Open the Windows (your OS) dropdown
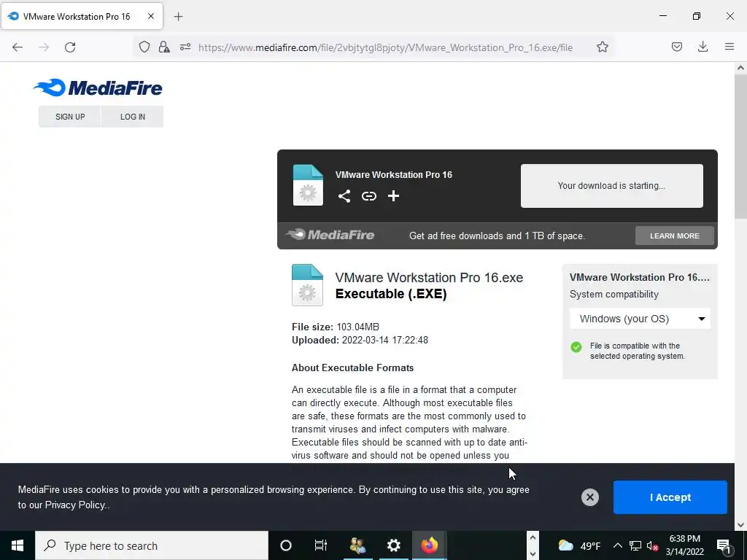Screen dimensions: 747x560 click(x=640, y=319)
